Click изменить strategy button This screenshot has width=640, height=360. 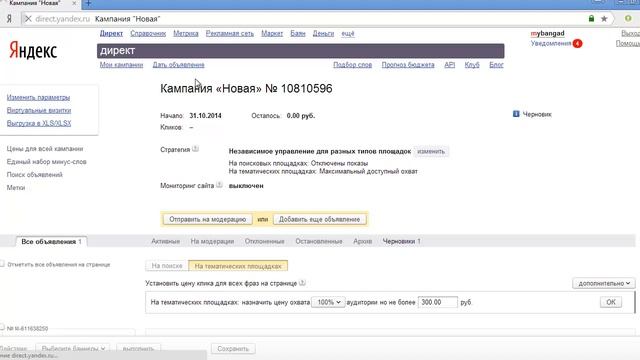(x=431, y=151)
